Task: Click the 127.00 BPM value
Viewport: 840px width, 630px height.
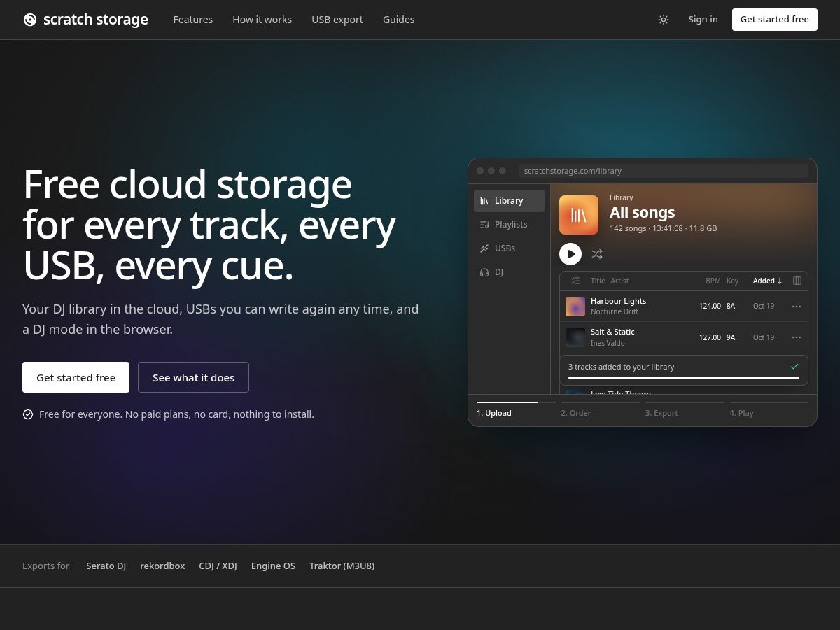Action: [710, 337]
